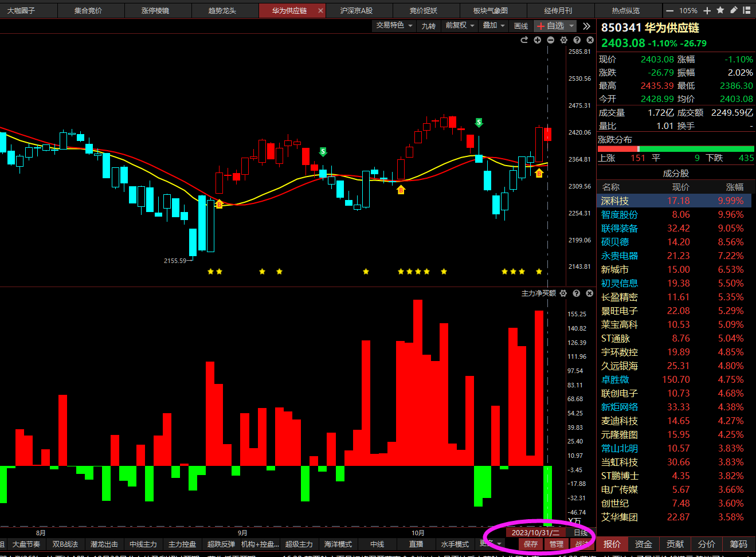Screen dimensions: 756x557
Task: Select the 深科技 row in 成分股 list
Action: [674, 201]
